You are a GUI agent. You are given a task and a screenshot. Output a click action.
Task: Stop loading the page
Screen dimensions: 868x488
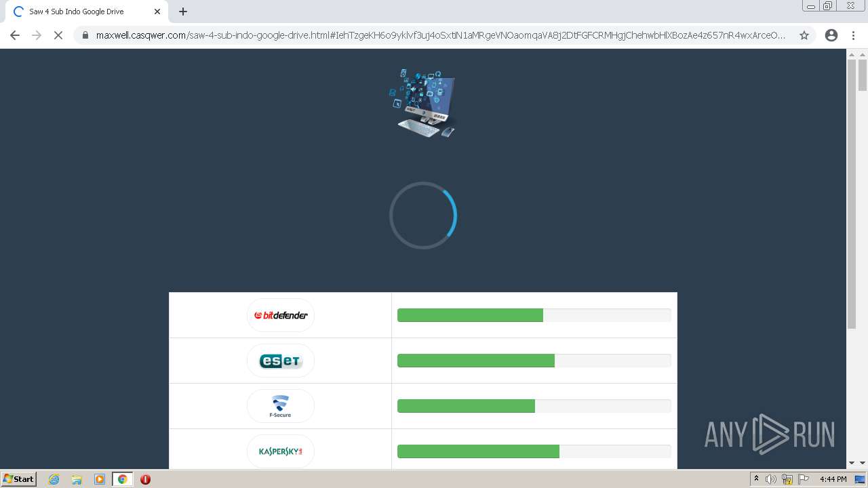tap(58, 35)
